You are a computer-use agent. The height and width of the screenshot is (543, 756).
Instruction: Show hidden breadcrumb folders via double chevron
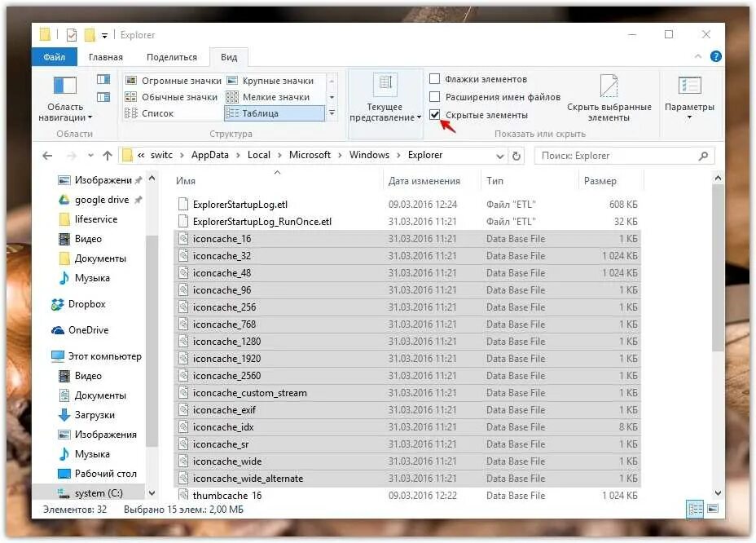pyautogui.click(x=141, y=155)
